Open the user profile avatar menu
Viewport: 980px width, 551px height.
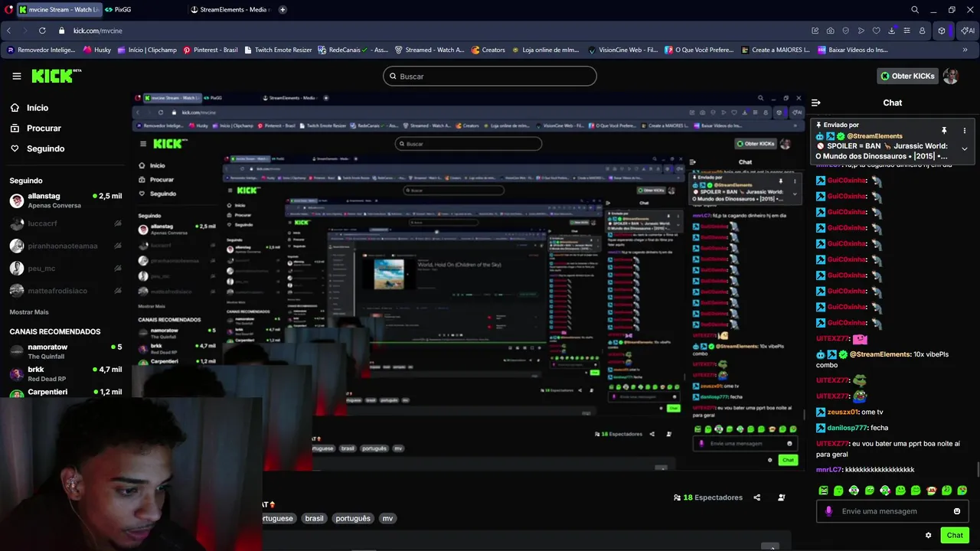(951, 76)
